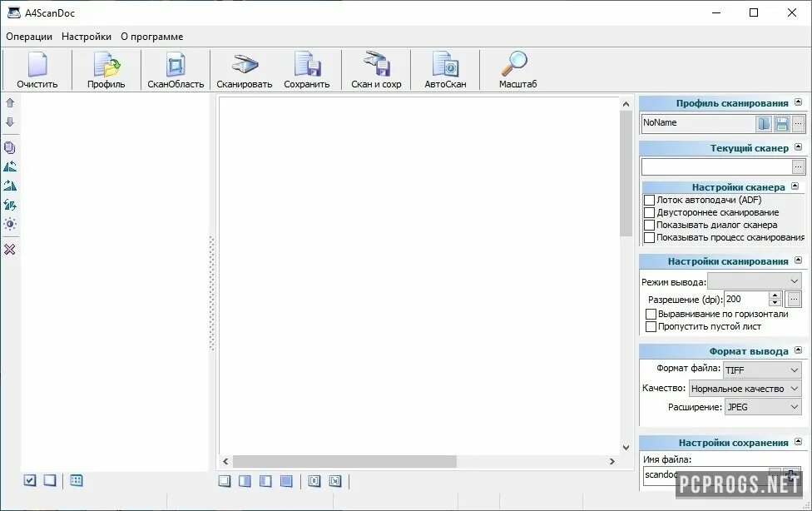The image size is (812, 511).
Task: Open the Операции menu
Action: click(29, 37)
